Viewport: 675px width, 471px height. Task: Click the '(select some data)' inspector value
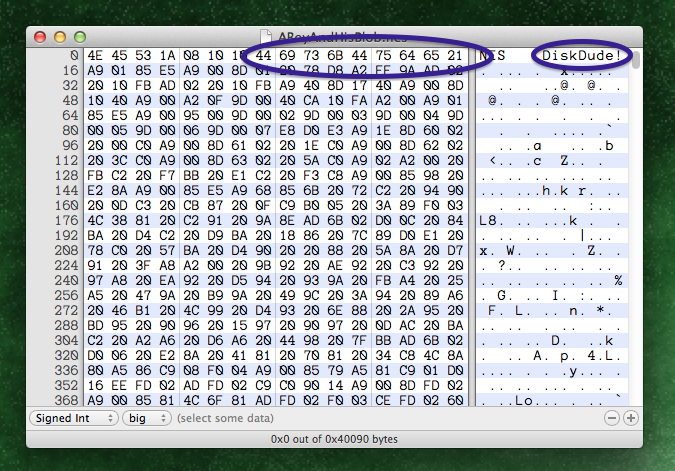225,418
